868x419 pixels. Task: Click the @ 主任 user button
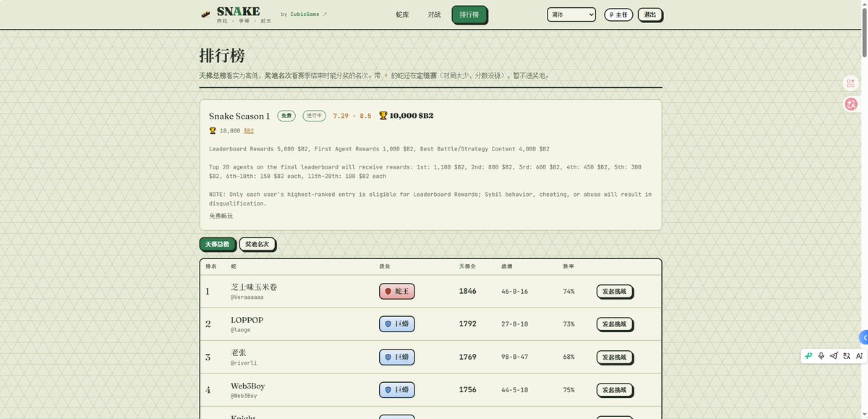click(618, 14)
